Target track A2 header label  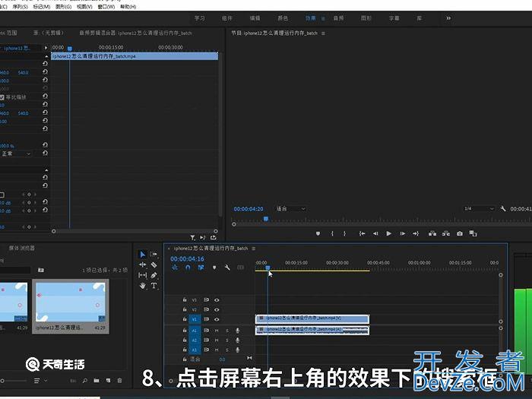coord(195,340)
